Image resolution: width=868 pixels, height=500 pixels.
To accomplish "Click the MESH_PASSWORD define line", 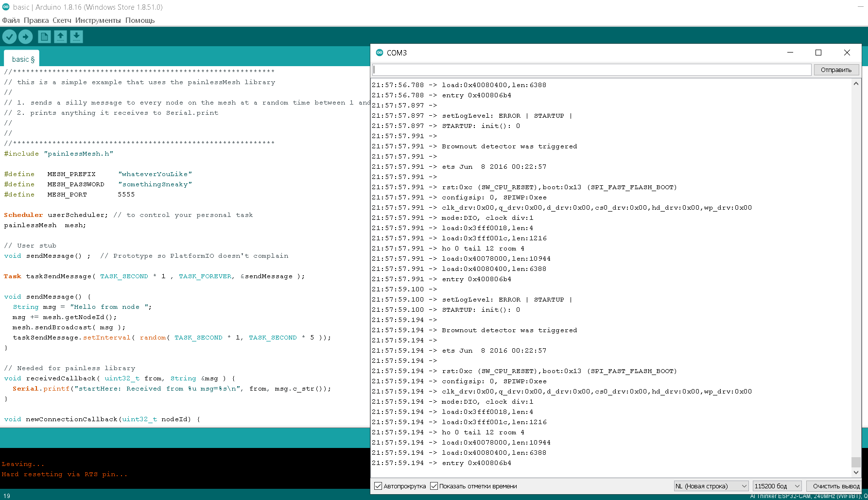I will click(x=98, y=184).
